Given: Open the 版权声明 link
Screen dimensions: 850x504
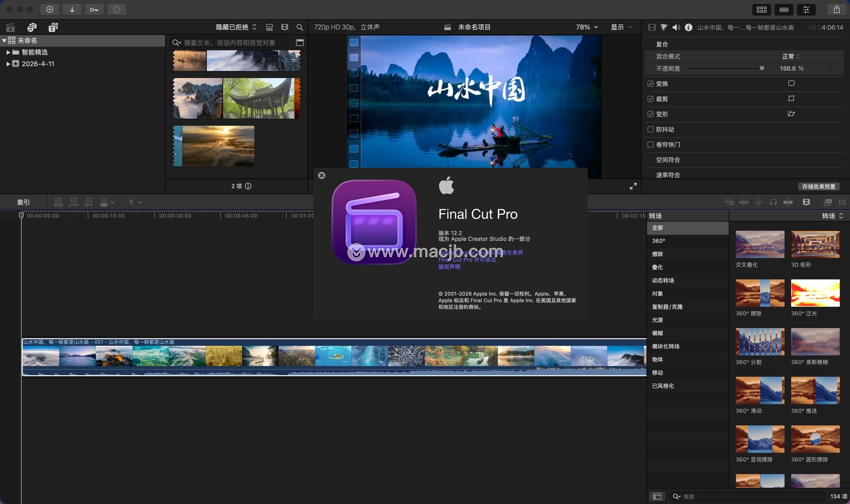Looking at the screenshot, I should click(x=449, y=267).
